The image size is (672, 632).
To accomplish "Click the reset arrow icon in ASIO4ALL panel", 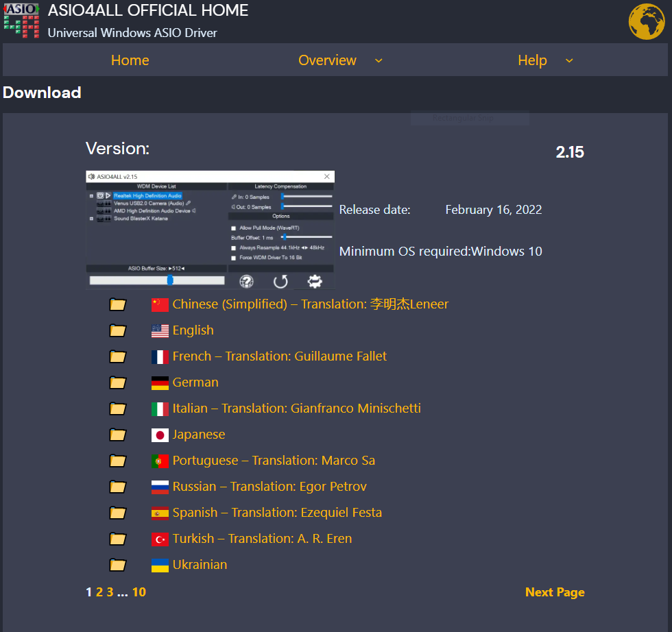I will (280, 282).
